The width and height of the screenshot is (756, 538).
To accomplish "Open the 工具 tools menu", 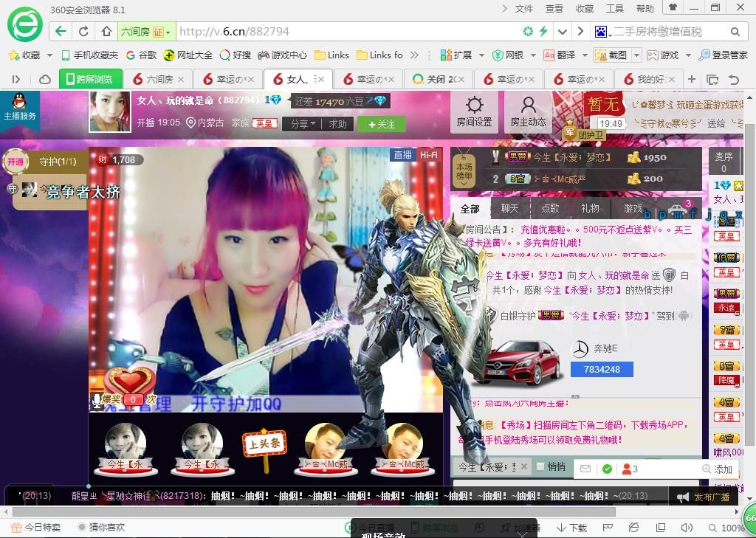I will 615,9.
